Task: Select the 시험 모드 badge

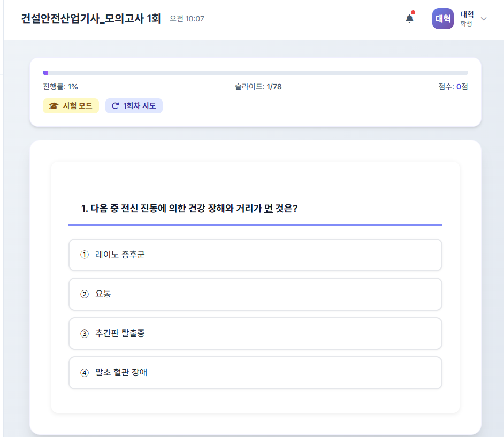Action: pos(71,105)
